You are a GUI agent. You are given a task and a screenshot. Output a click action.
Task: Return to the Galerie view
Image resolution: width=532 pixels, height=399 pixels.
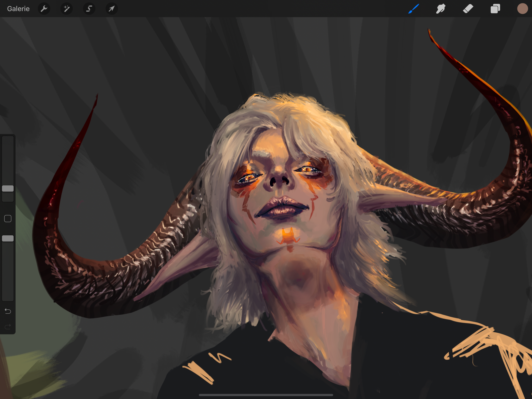point(18,9)
